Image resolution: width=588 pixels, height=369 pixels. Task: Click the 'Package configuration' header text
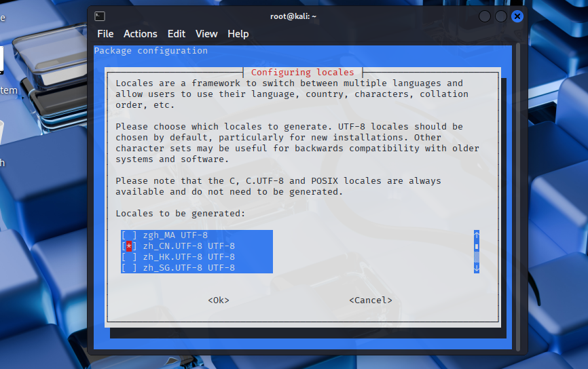pos(151,51)
